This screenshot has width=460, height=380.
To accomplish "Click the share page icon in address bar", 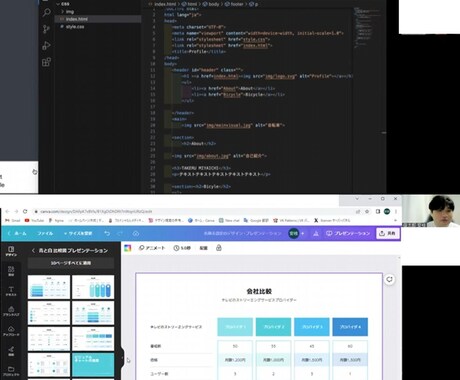I will tap(358, 211).
